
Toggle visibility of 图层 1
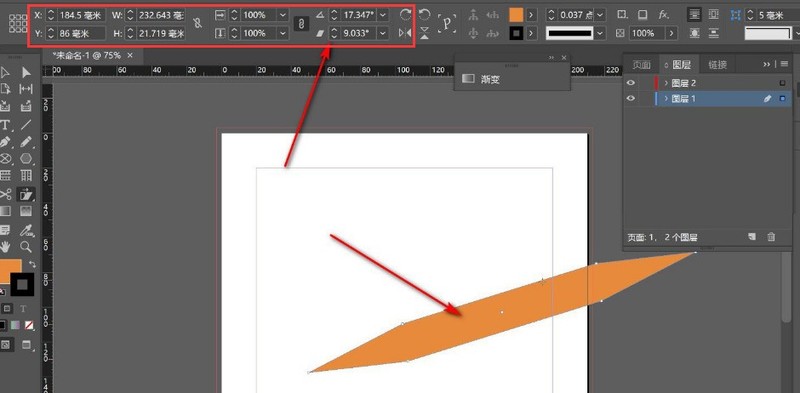point(631,99)
